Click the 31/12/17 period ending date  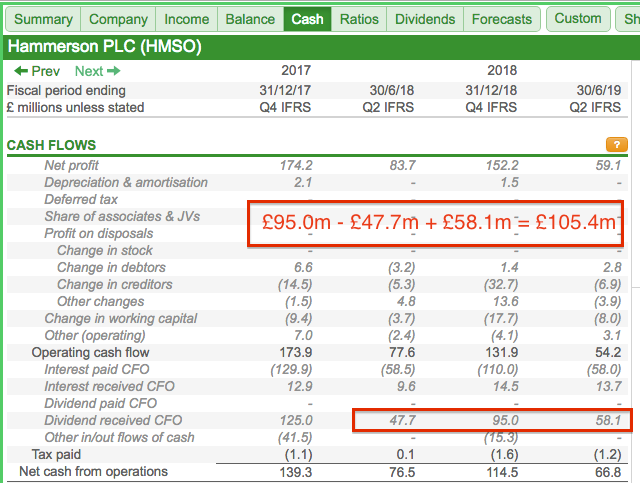click(x=285, y=90)
